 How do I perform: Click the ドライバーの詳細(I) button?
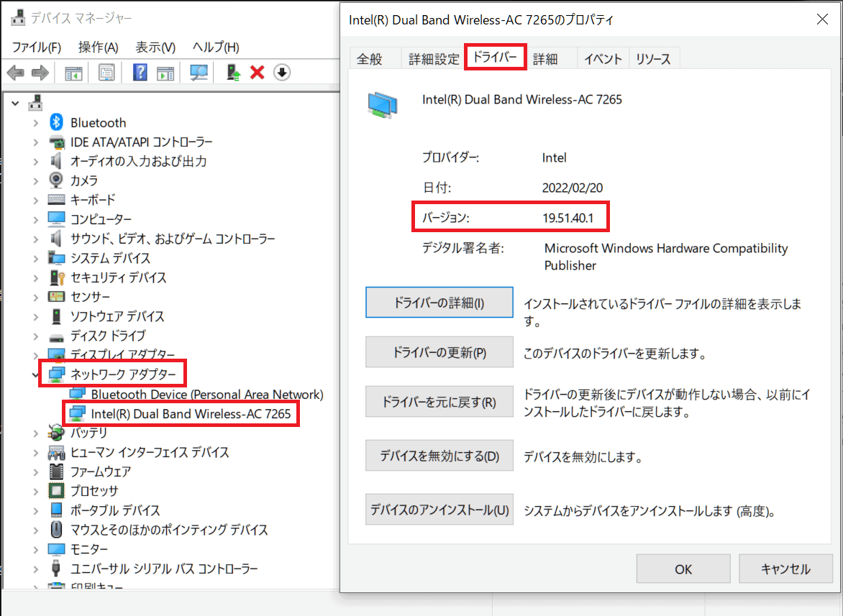pos(439,303)
